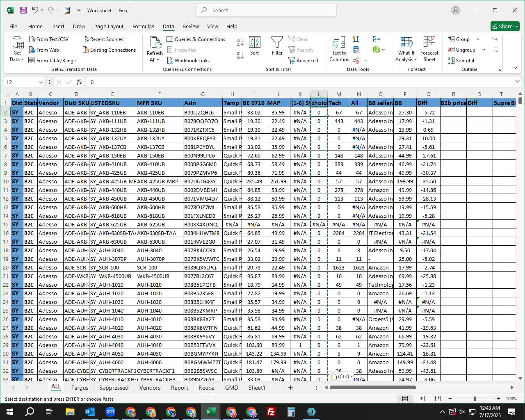Switch to the Page Layout ribbon tab
The height and width of the screenshot is (420, 525).
pos(109,26)
